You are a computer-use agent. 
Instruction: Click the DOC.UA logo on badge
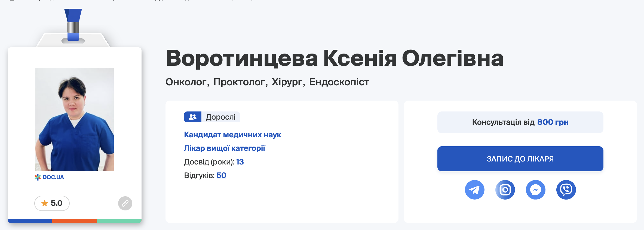coord(49,177)
